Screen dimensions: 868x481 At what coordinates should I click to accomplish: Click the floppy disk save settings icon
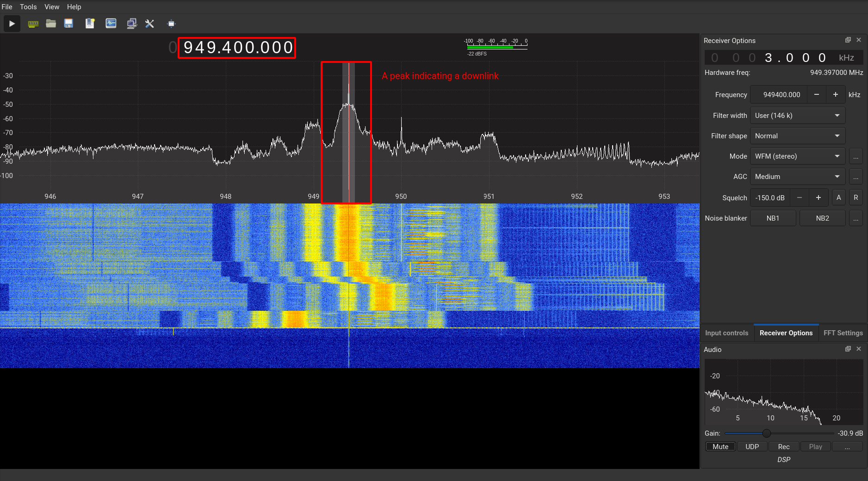[68, 24]
